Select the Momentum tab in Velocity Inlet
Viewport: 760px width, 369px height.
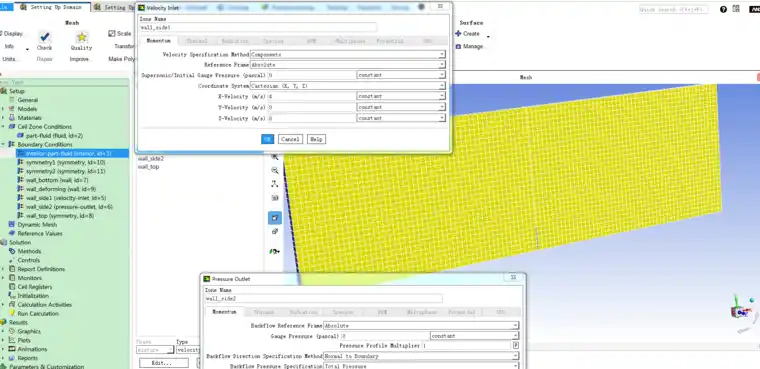158,41
